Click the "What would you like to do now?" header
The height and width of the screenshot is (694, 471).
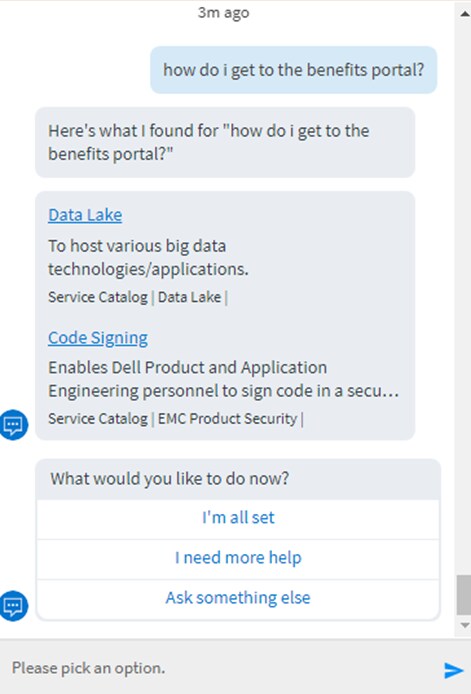click(x=170, y=479)
